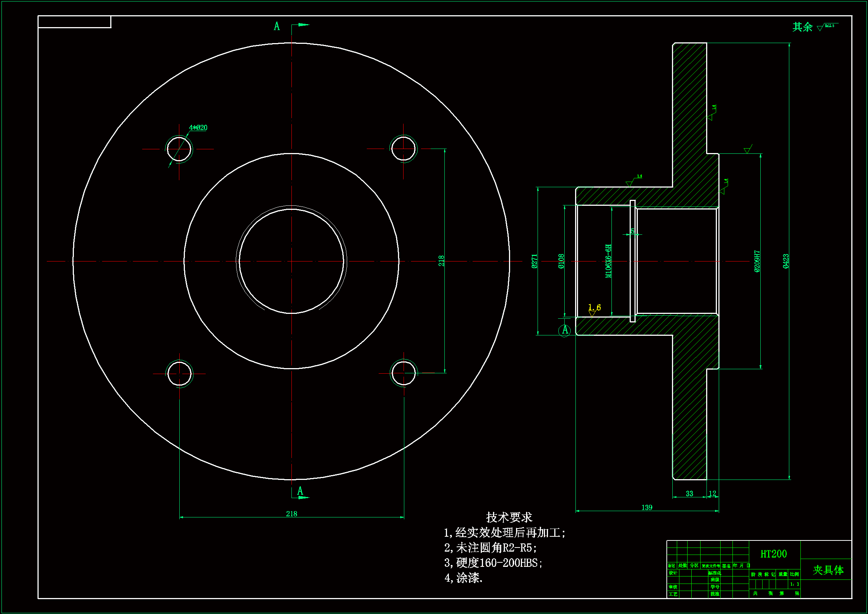Click the 139 length dimension text
This screenshot has width=868, height=614.
647,508
